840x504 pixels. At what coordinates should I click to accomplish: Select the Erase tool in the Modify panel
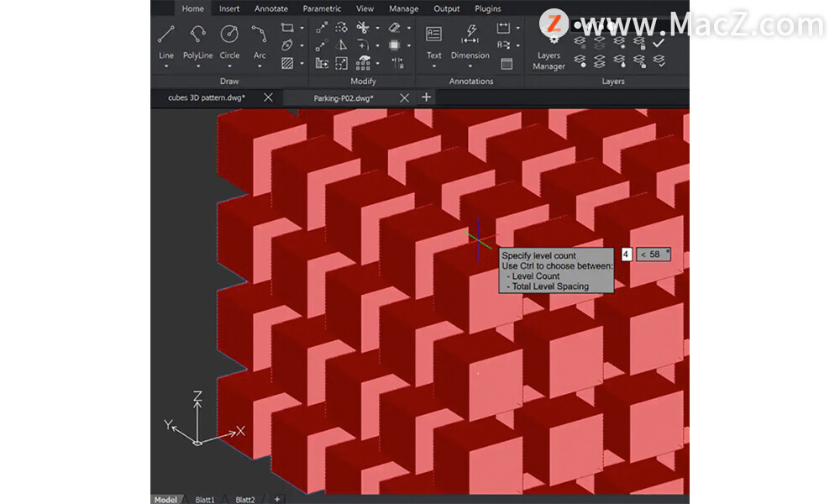[x=393, y=28]
